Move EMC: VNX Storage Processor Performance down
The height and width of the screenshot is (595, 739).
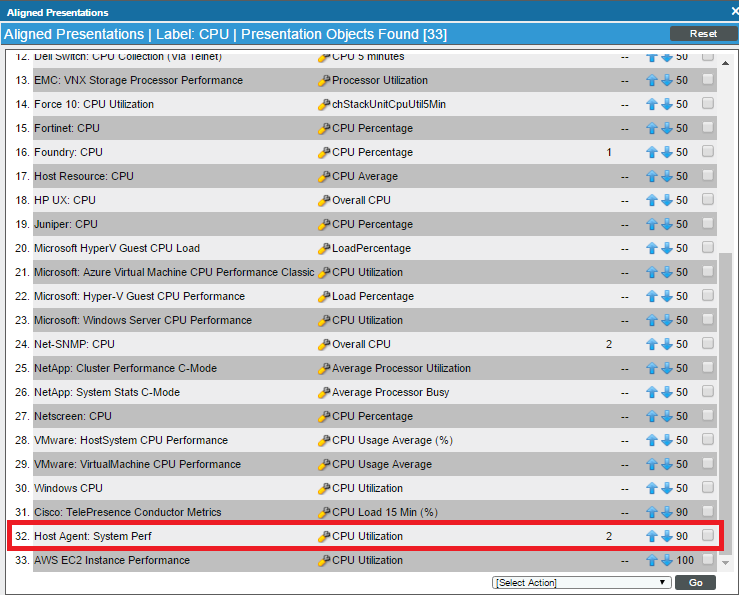[x=666, y=80]
